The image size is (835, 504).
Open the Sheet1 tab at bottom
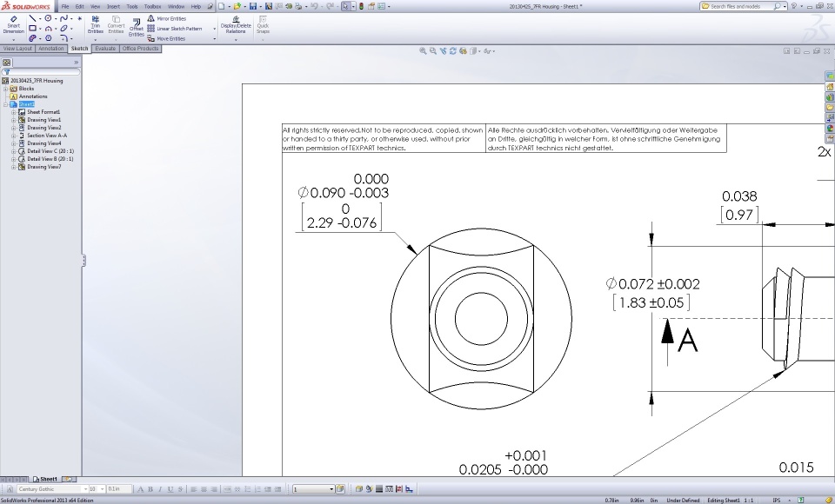point(46,479)
